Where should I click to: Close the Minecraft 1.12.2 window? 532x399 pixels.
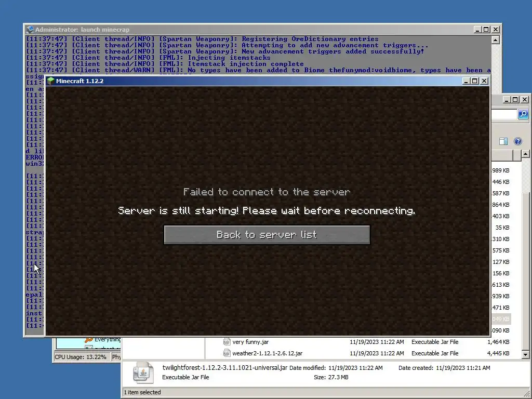pyautogui.click(x=484, y=81)
